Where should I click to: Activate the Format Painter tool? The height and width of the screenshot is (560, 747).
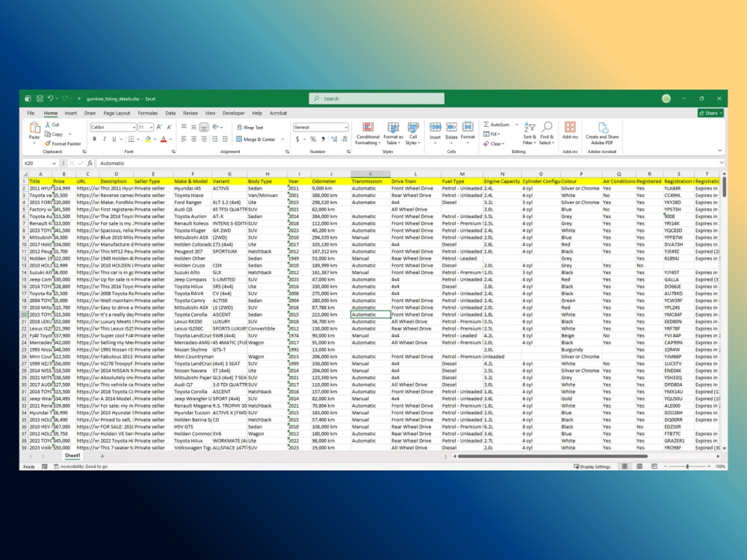click(x=63, y=143)
